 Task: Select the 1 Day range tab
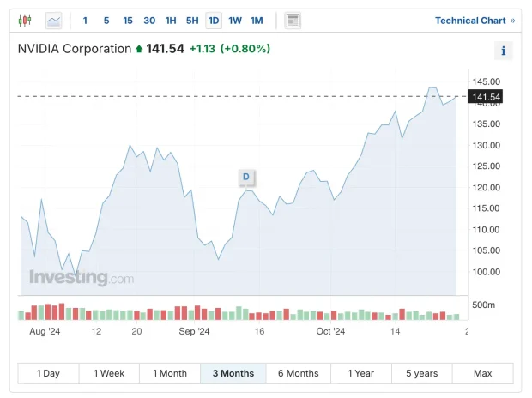(48, 373)
